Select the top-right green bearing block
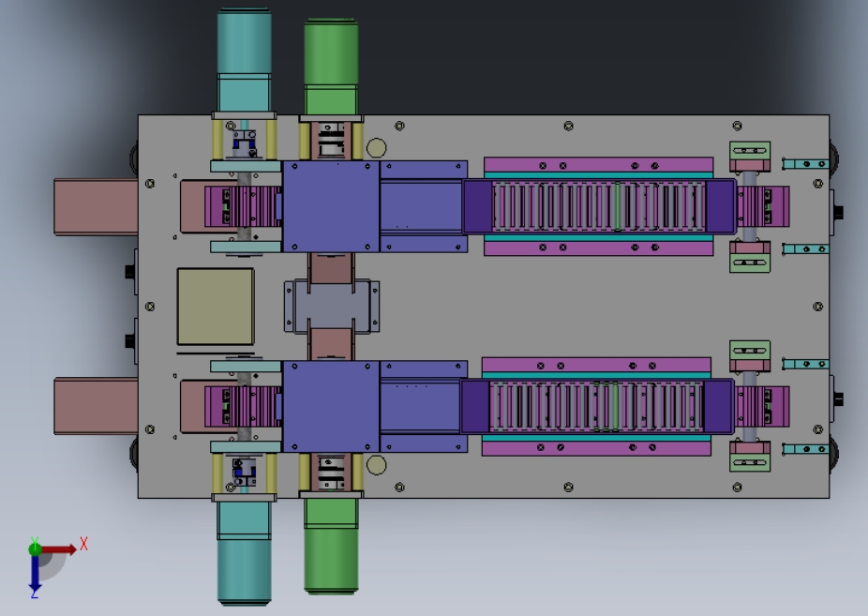The image size is (868, 616). [750, 150]
